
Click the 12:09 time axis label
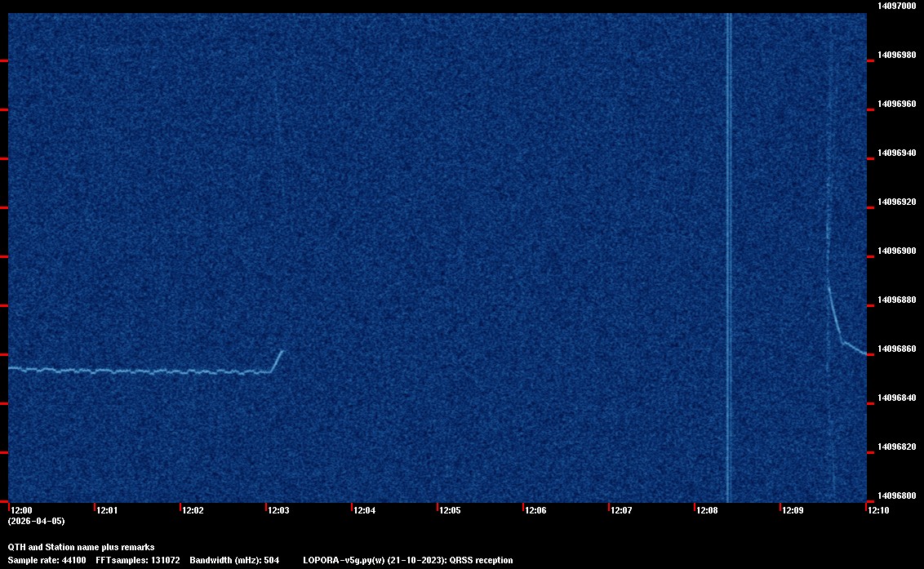click(x=793, y=510)
